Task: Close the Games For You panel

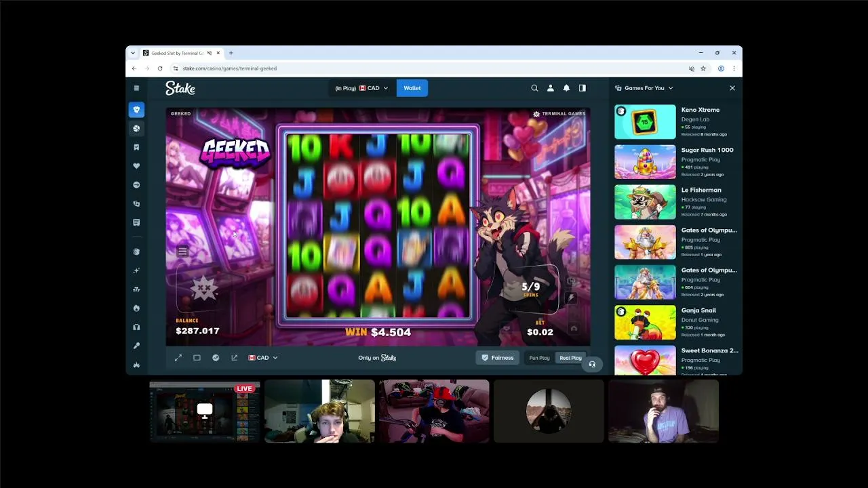Action: click(732, 88)
